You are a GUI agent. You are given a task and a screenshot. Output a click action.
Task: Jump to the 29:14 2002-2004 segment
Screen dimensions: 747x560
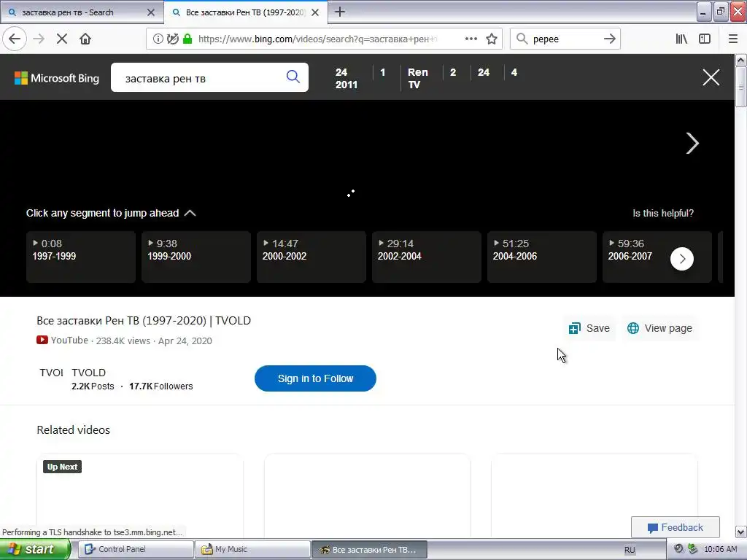click(427, 257)
